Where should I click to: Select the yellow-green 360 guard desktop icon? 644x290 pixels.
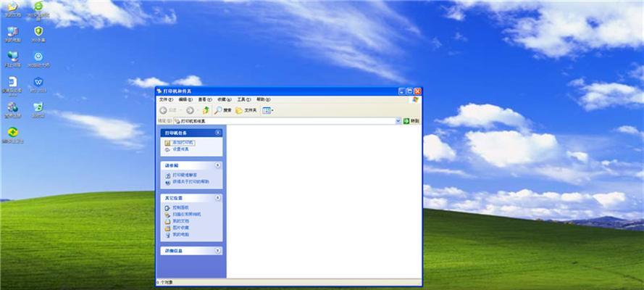tap(13, 135)
